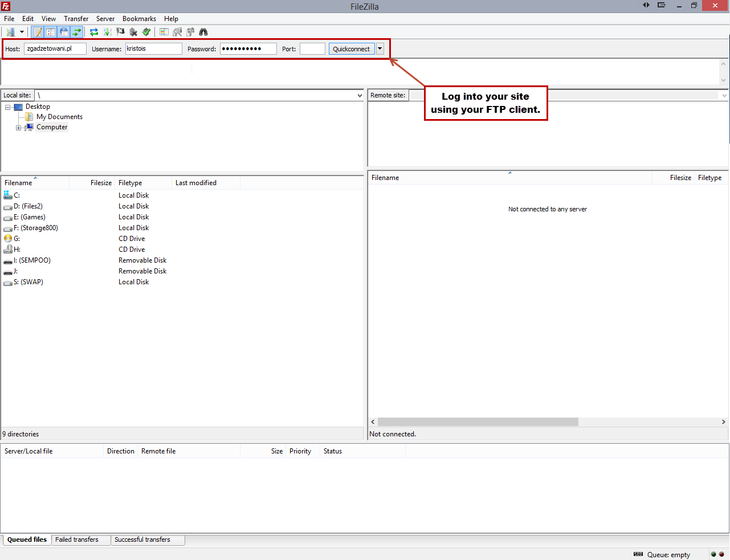The height and width of the screenshot is (560, 730).
Task: Click the Quickconnect button
Action: 352,49
